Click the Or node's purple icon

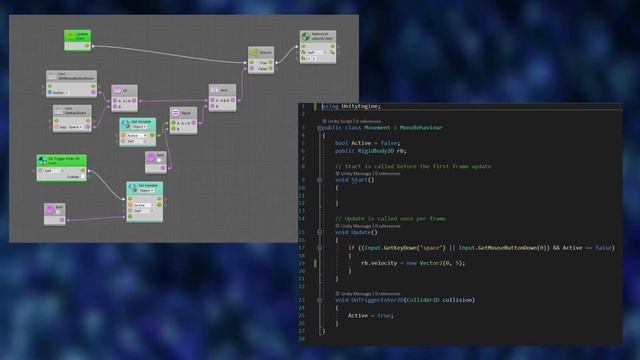coord(117,90)
